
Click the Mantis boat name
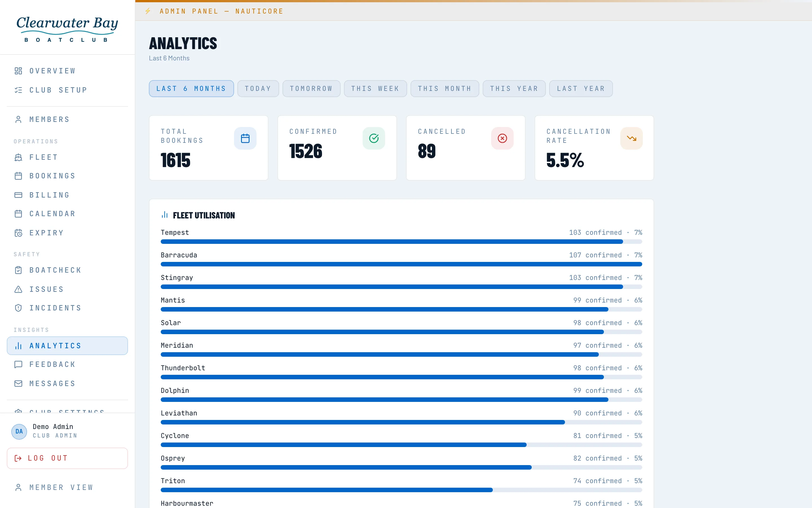[173, 300]
